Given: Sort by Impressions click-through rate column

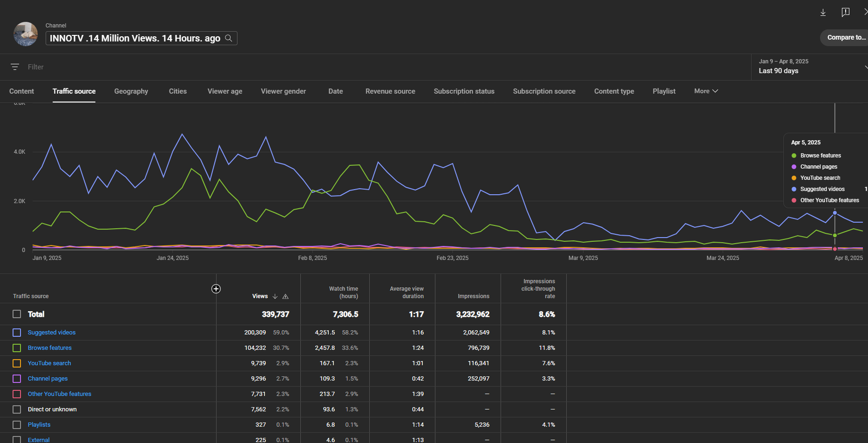Looking at the screenshot, I should (x=538, y=289).
